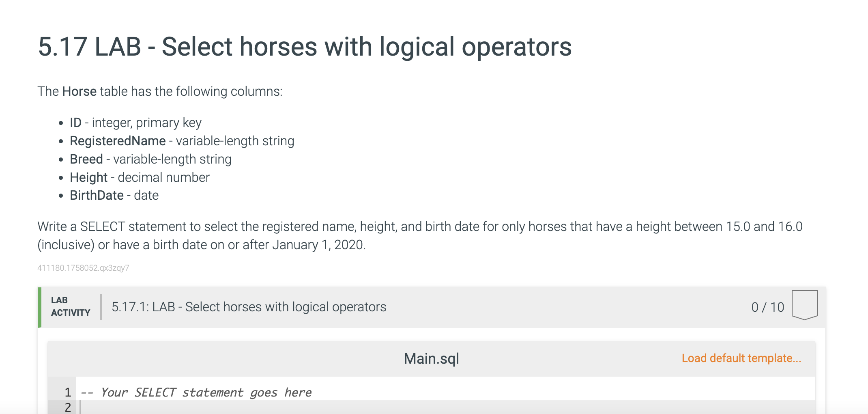Click line number 1 in the editor gutter
Screen dimensions: 868x414
[67, 392]
